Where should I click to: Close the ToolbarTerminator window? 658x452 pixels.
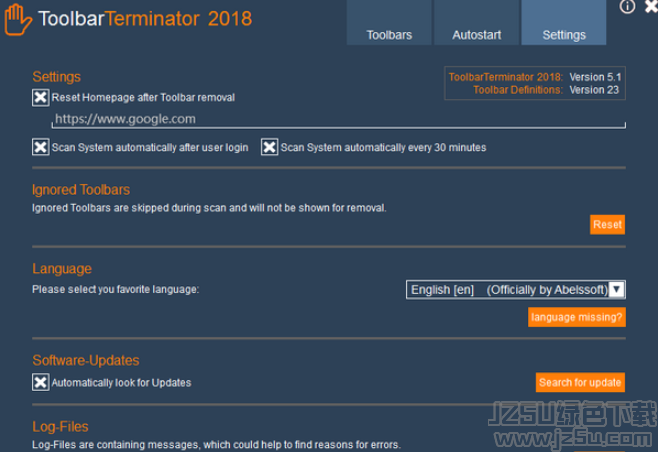point(651,6)
